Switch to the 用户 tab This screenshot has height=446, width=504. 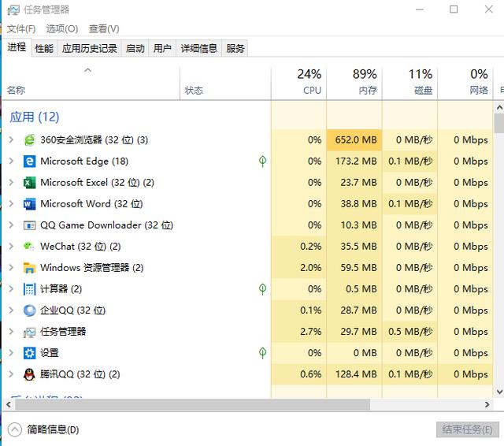point(162,49)
